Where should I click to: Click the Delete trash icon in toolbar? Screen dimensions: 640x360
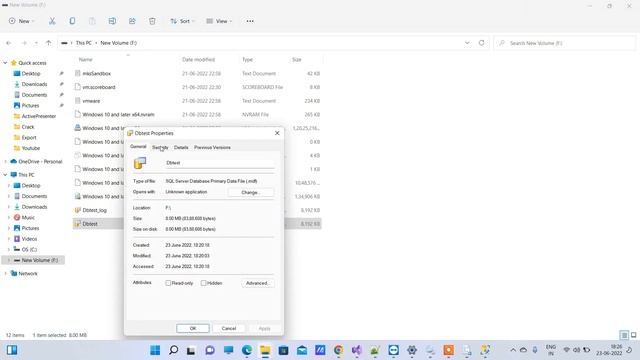152,21
